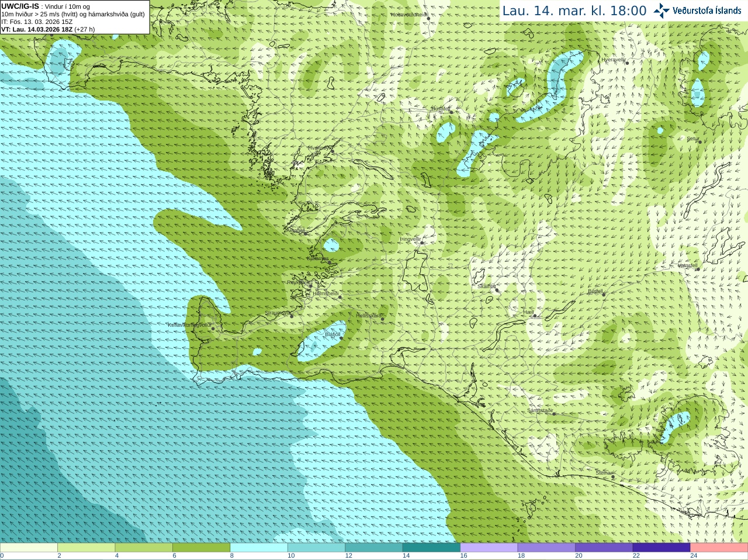Click the '10m hviður > 25 m/s' description line
The height and width of the screenshot is (560, 748).
coord(73,14)
